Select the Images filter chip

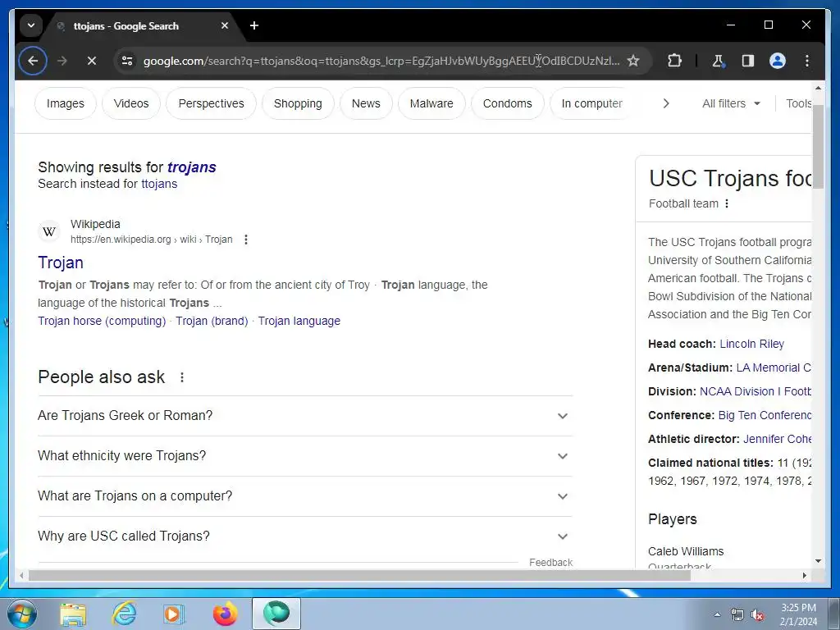(66, 103)
